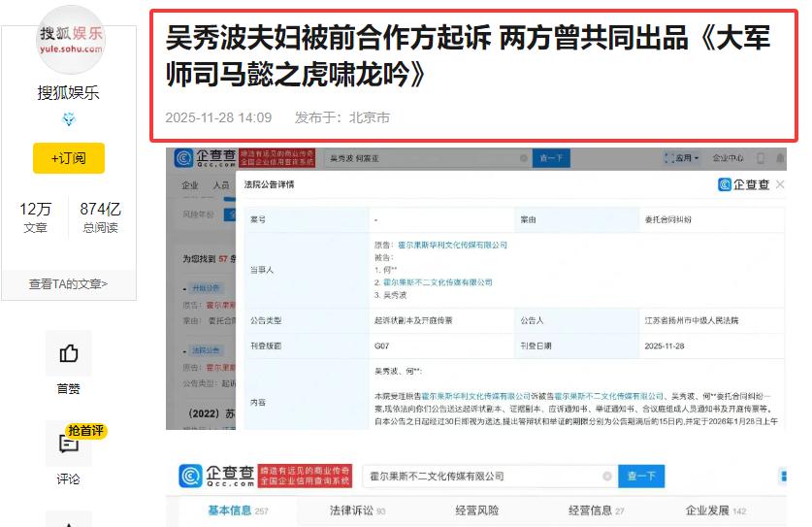
Task: Clear the top search field with X icon
Action: coord(524,158)
